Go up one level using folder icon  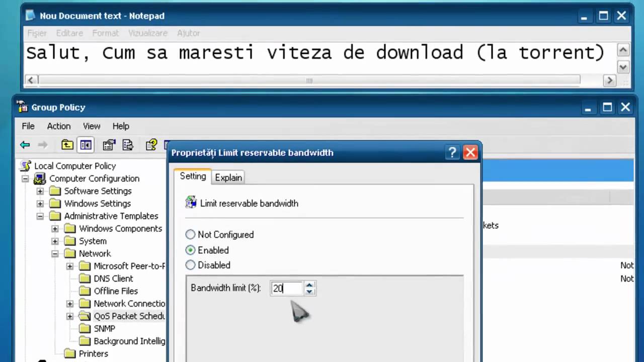(67, 145)
